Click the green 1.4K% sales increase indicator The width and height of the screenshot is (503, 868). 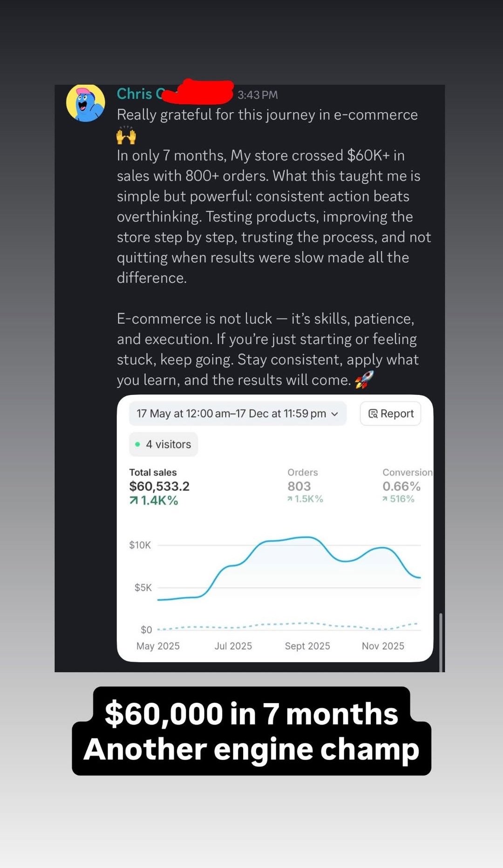(x=154, y=501)
